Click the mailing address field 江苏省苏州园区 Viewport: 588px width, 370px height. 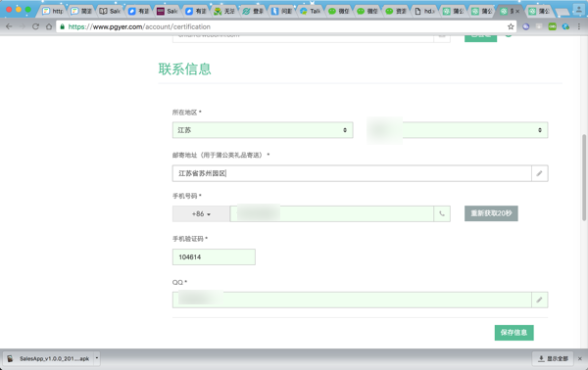tap(352, 173)
